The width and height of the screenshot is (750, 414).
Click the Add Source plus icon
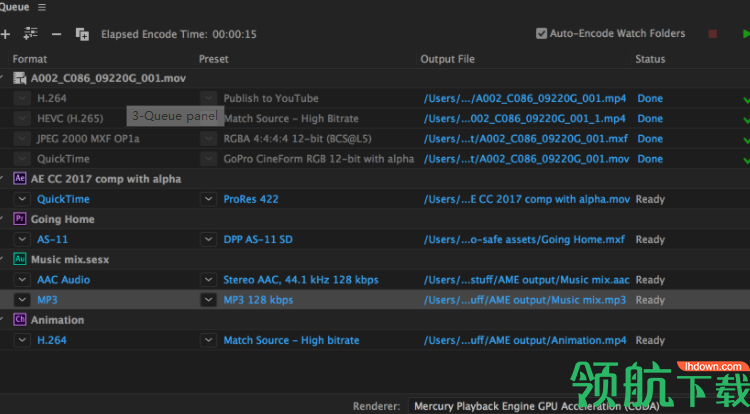pos(5,34)
